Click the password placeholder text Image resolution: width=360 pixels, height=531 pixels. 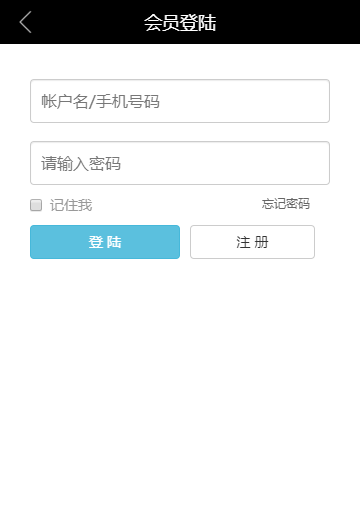pos(81,163)
